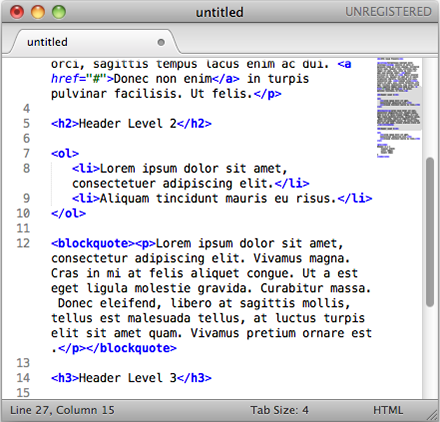Viewport: 440px width, 422px height.
Task: Click line number 12 in gutter
Action: pyautogui.click(x=23, y=243)
